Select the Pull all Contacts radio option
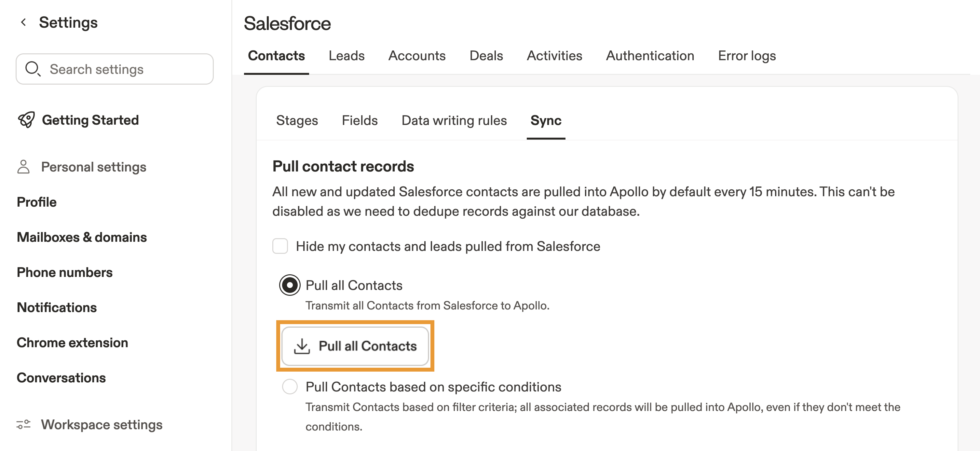The height and width of the screenshot is (451, 980). (x=290, y=285)
